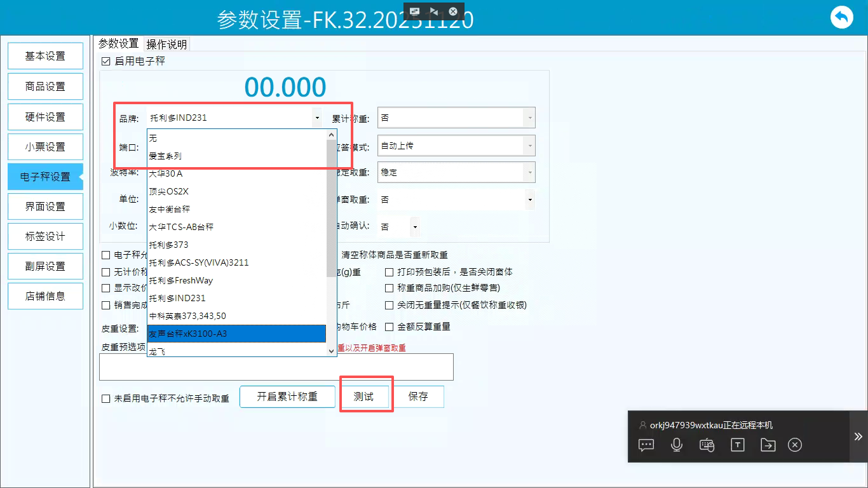Choose 顶尖OS2X in the brand dropdown list
This screenshot has height=488, width=868.
[168, 191]
